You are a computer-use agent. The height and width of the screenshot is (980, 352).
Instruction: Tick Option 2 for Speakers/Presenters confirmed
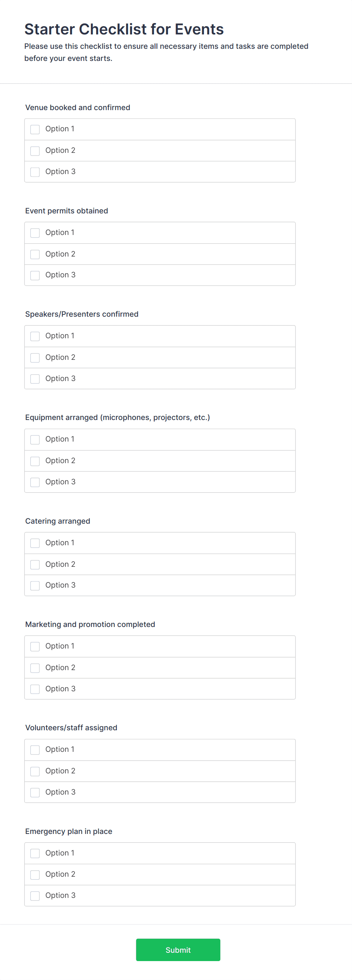tap(35, 358)
